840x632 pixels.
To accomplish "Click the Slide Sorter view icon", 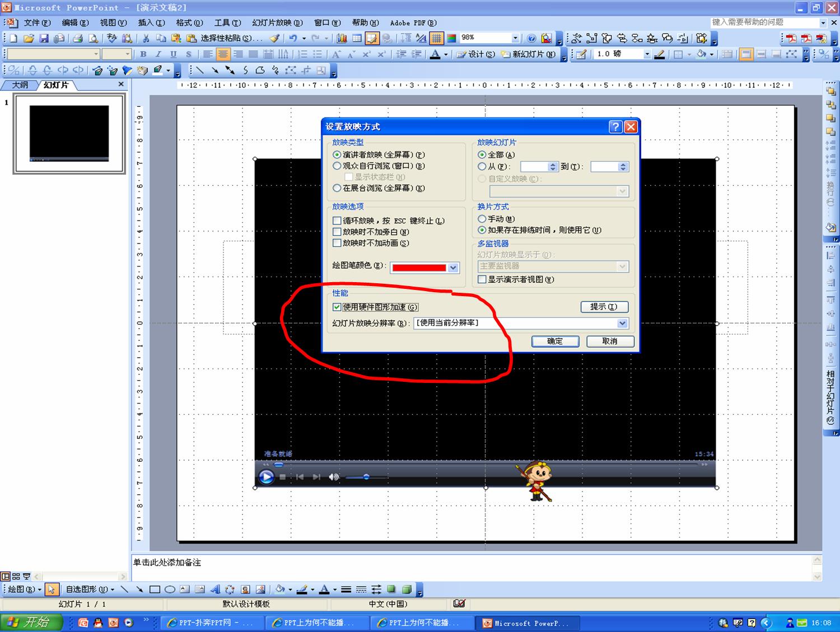I will tap(16, 576).
